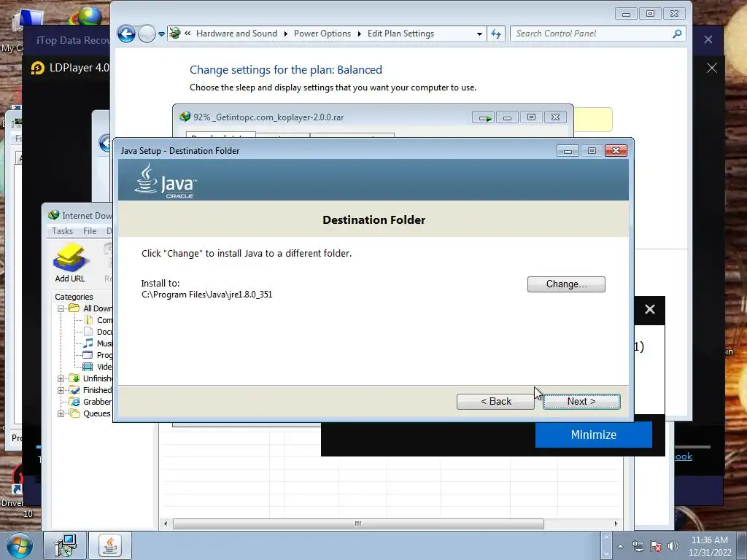This screenshot has height=560, width=747.
Task: Click the IDM icon in the koplayer download title
Action: point(185,117)
